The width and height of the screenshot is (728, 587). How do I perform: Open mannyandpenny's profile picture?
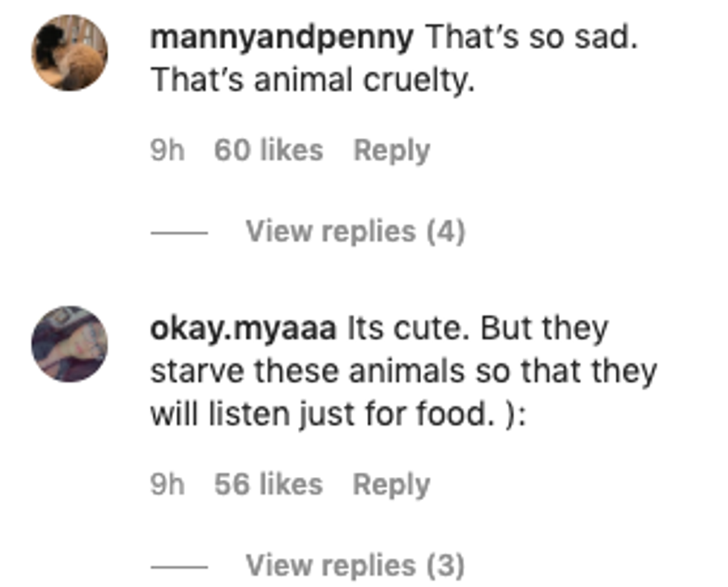tap(69, 53)
